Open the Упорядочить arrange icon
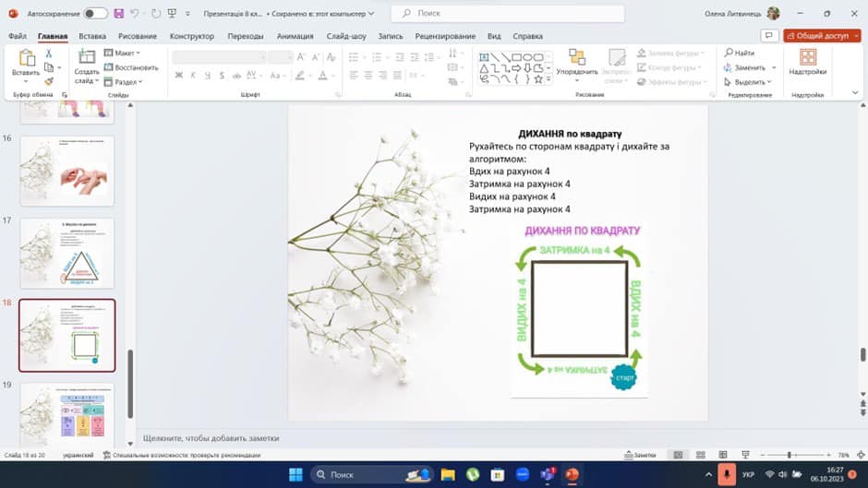Screen dimensions: 868x488 coord(577,61)
